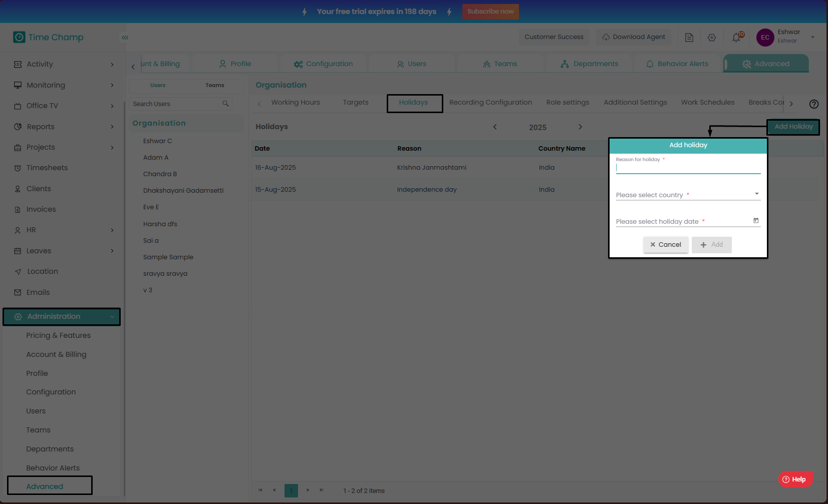This screenshot has width=828, height=504.
Task: Open Pricing & Features submenu link
Action: point(59,335)
